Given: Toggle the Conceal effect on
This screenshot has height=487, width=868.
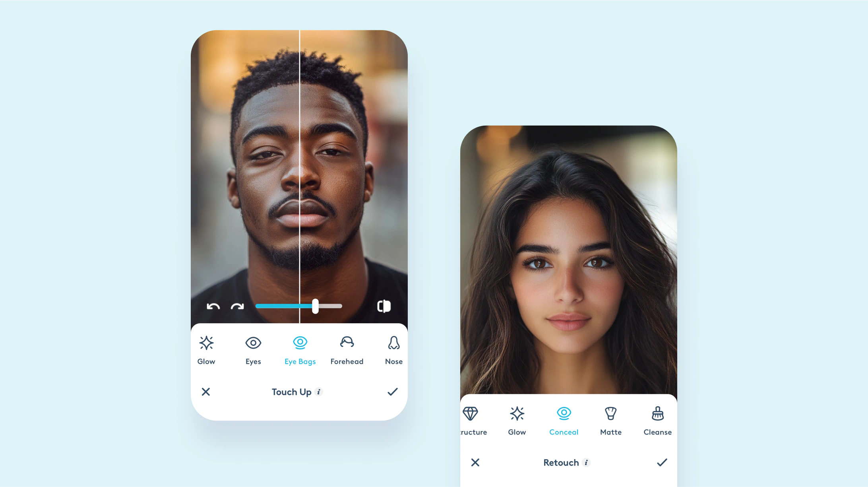Looking at the screenshot, I should pos(563,413).
